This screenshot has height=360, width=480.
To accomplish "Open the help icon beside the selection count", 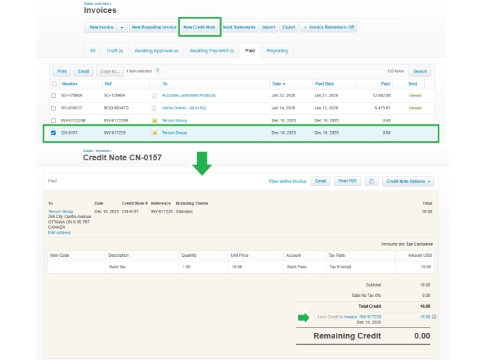I will click(158, 71).
